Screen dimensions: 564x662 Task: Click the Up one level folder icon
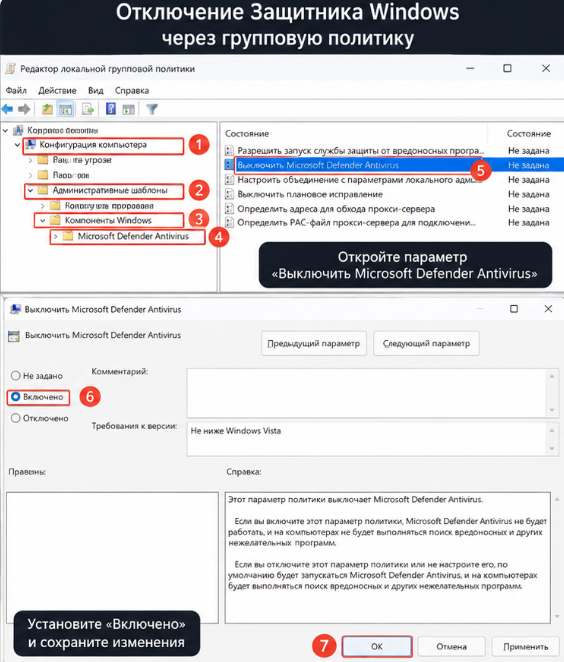point(47,109)
